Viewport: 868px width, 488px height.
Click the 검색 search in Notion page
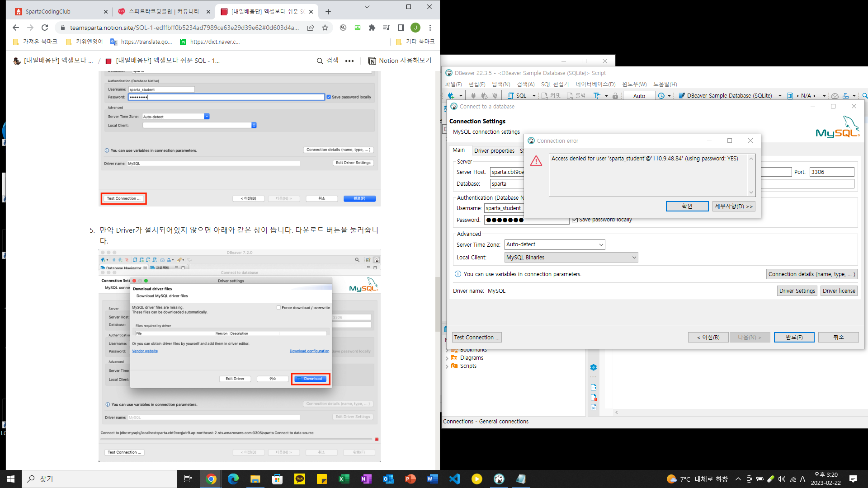click(x=327, y=61)
